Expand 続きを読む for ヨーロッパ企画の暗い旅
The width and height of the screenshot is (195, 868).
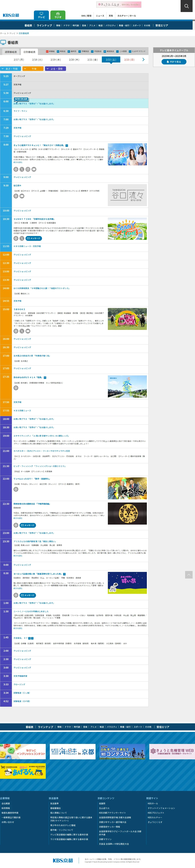(18, 588)
